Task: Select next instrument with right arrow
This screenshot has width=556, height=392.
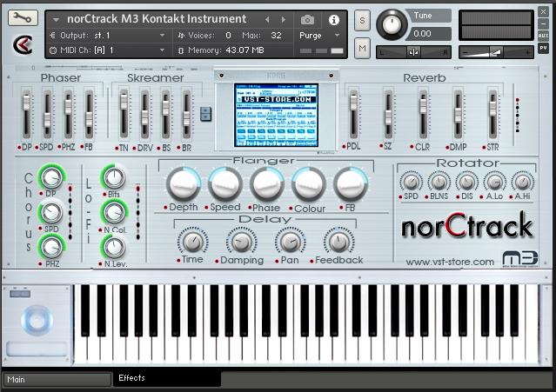Action: (283, 19)
